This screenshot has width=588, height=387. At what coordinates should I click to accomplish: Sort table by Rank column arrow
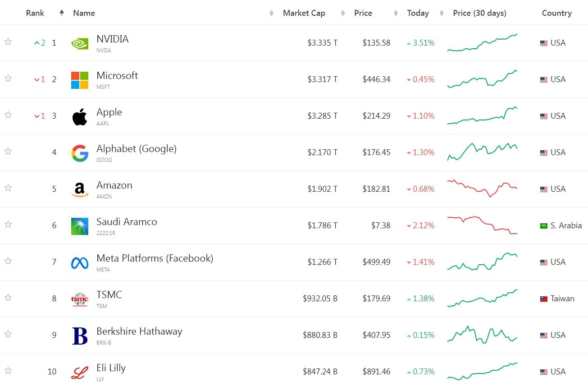[62, 13]
